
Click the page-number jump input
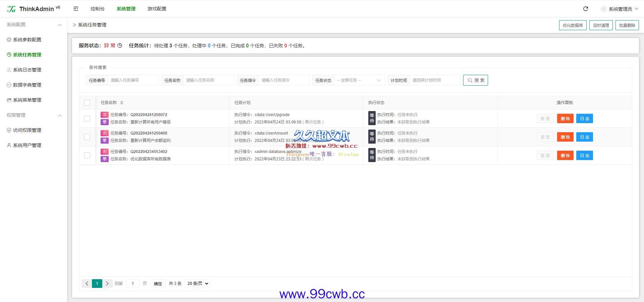[133, 284]
